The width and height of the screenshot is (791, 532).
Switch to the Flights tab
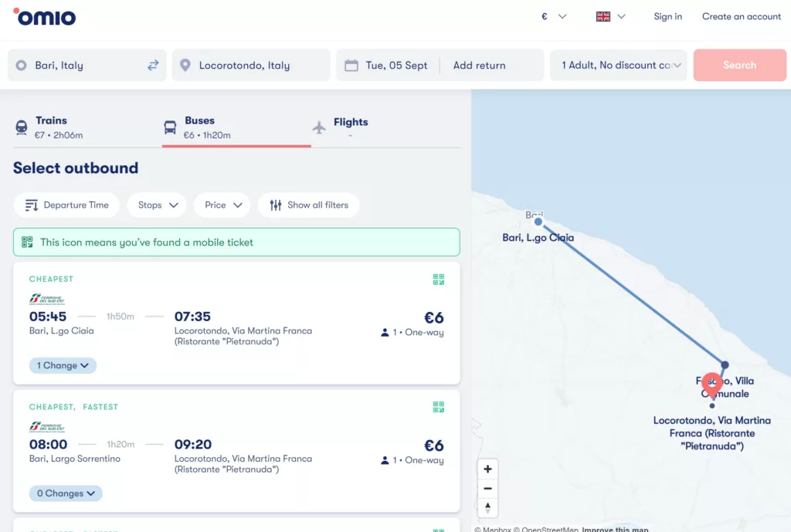pyautogui.click(x=341, y=127)
